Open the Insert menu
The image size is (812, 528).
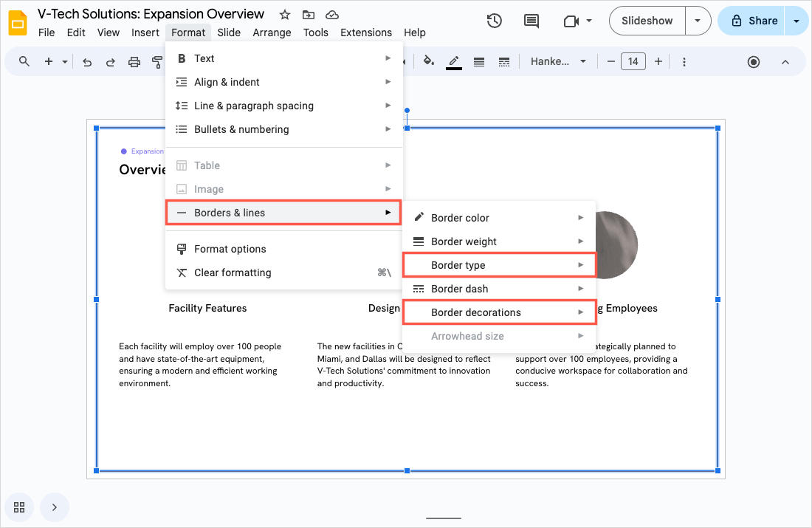(x=145, y=32)
